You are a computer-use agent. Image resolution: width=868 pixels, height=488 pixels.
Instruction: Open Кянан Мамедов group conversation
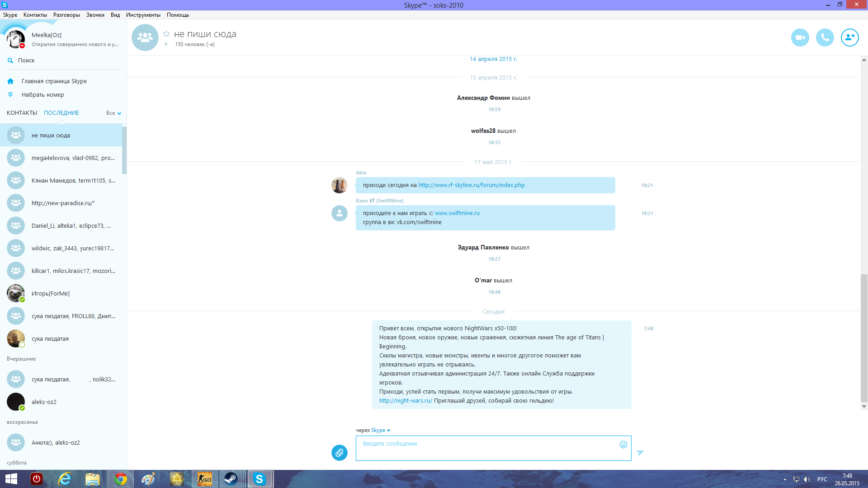[61, 180]
